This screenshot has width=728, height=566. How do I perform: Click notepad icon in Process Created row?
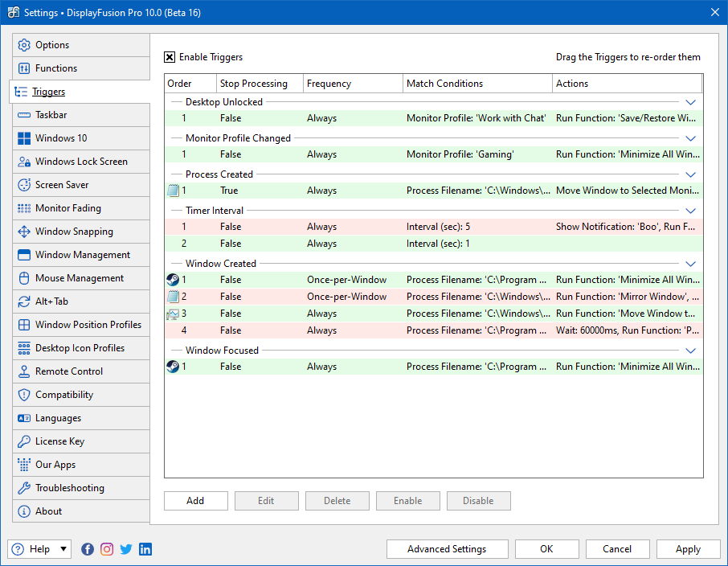(173, 190)
